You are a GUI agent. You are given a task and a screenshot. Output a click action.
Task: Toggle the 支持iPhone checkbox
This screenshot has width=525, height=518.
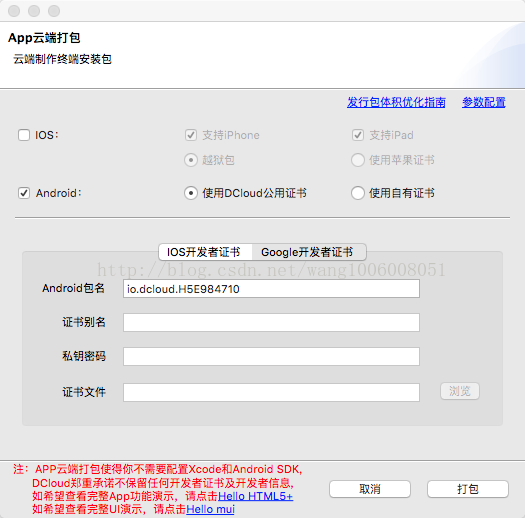(191, 135)
